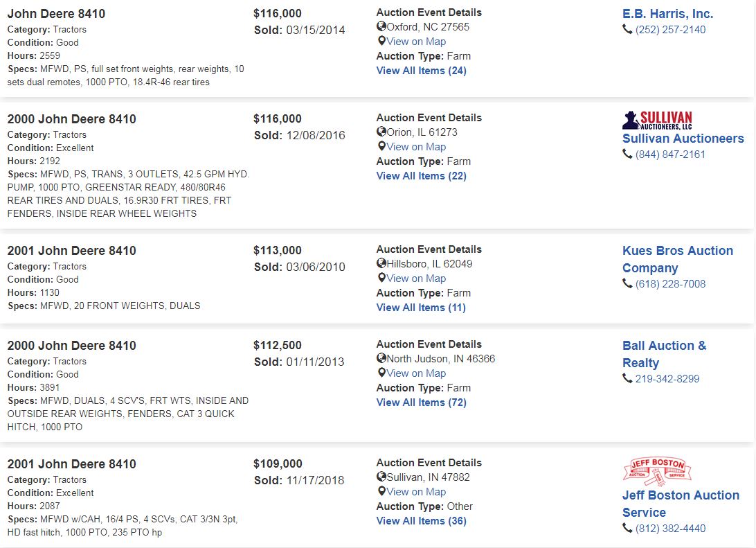Image resolution: width=756 pixels, height=548 pixels.
Task: Click phone icon next to (252) 257-2140
Action: [x=627, y=29]
